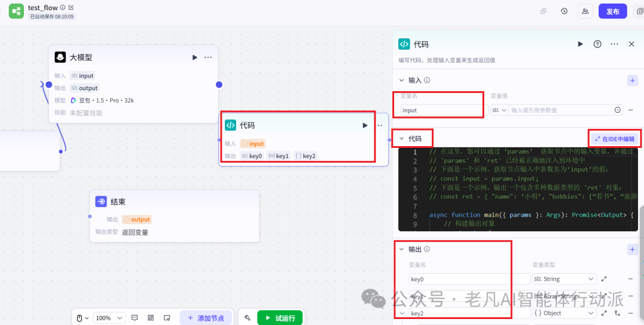This screenshot has width=644, height=325.
Task: Expand the key0 description editor
Action: (x=604, y=279)
